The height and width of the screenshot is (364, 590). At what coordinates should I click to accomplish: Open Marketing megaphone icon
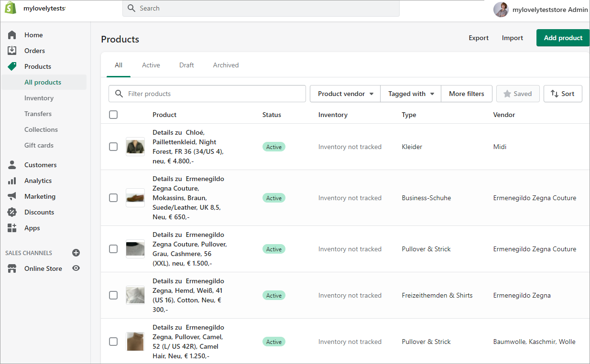point(12,196)
